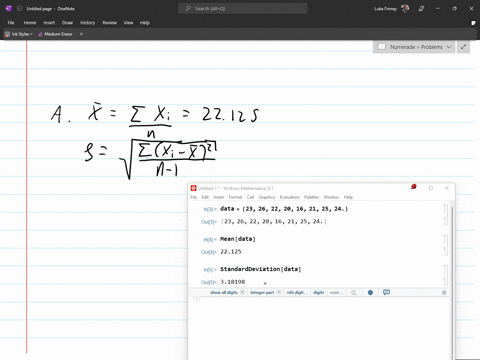
Task: Click the red recording icon in the Mathematica title bar
Action: 414,187
